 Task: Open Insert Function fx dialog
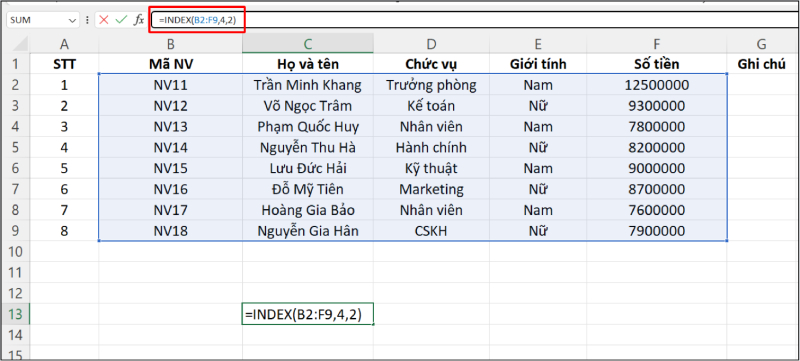tap(138, 20)
